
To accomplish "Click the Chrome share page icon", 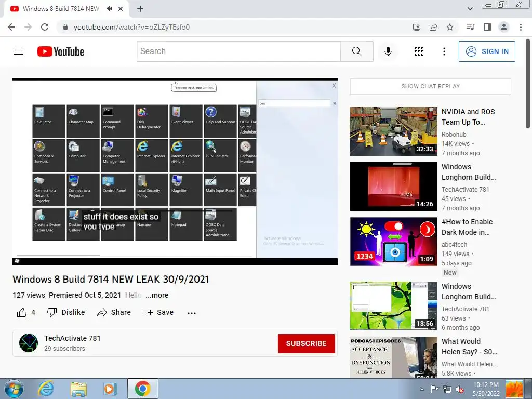I will pos(433,27).
